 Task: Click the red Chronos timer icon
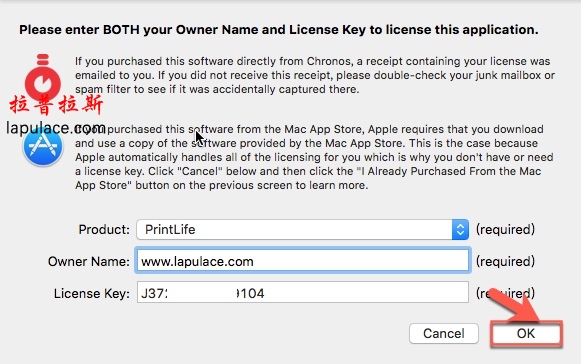pos(43,77)
